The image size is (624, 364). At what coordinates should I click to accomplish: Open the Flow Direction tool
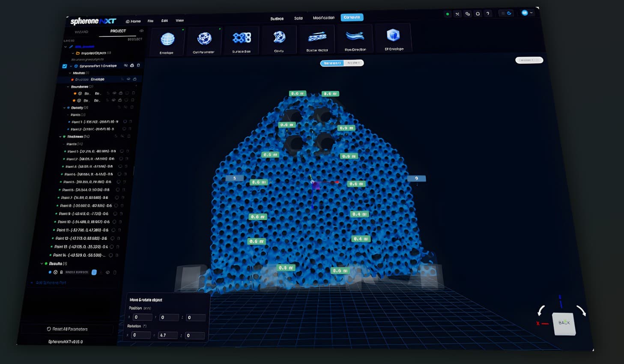pos(355,39)
